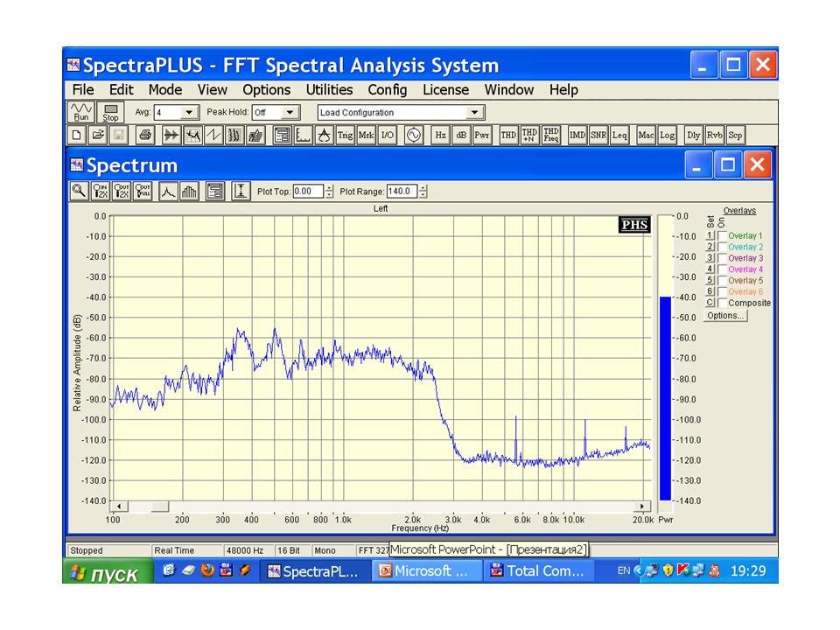This screenshot has height=630, width=840.
Task: Switch Spectrum plot to line graph view
Action: click(x=168, y=192)
